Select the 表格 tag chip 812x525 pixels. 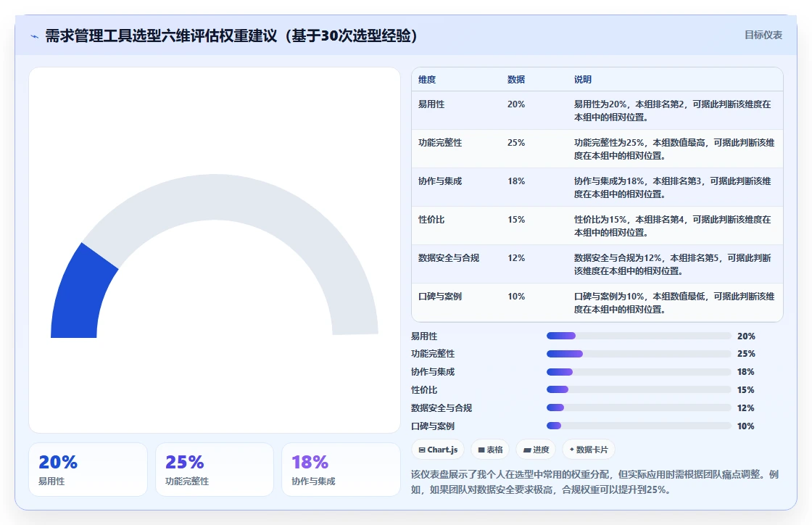(x=490, y=450)
